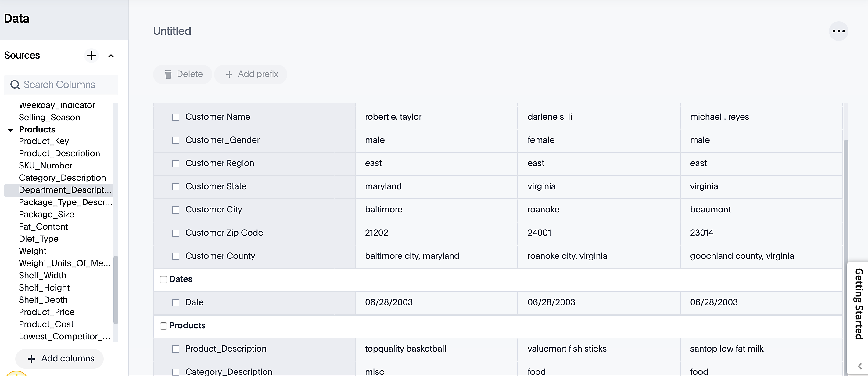Click the magnifier icon in Search Columns
Screen dimensions: 868x376
click(15, 84)
